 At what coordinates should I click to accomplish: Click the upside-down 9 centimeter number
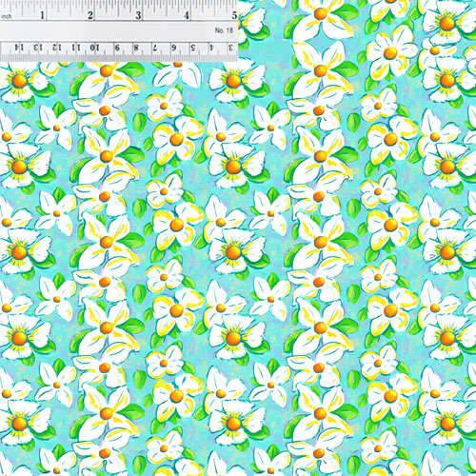(x=117, y=48)
